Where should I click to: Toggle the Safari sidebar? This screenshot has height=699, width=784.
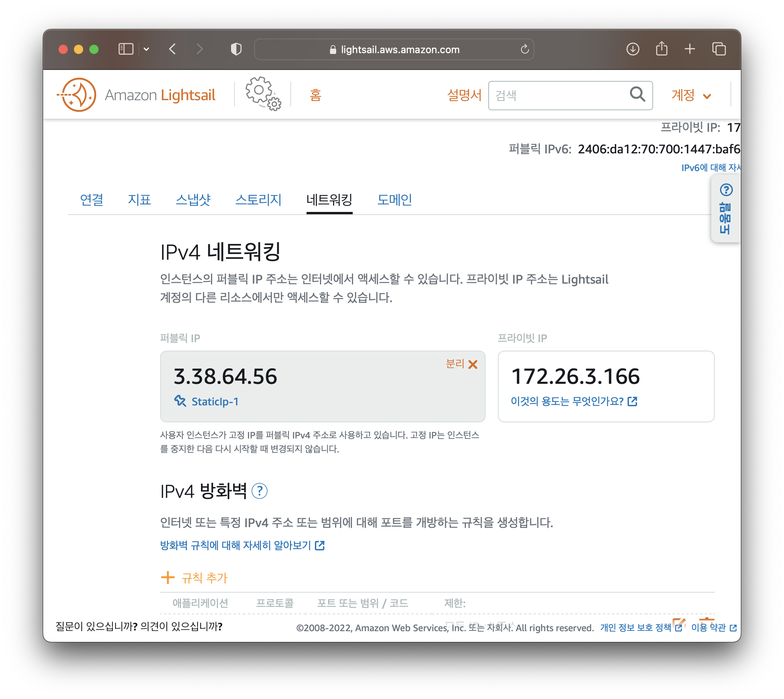(x=126, y=49)
